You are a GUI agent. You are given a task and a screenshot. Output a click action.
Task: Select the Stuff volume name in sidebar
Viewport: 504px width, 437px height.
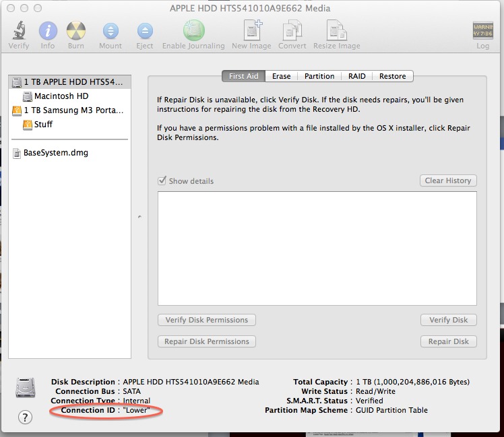coord(43,125)
